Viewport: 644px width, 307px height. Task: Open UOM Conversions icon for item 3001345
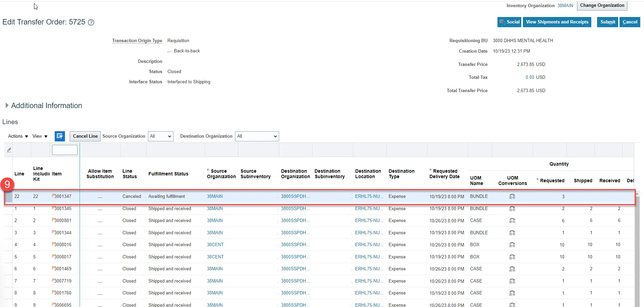click(512, 209)
